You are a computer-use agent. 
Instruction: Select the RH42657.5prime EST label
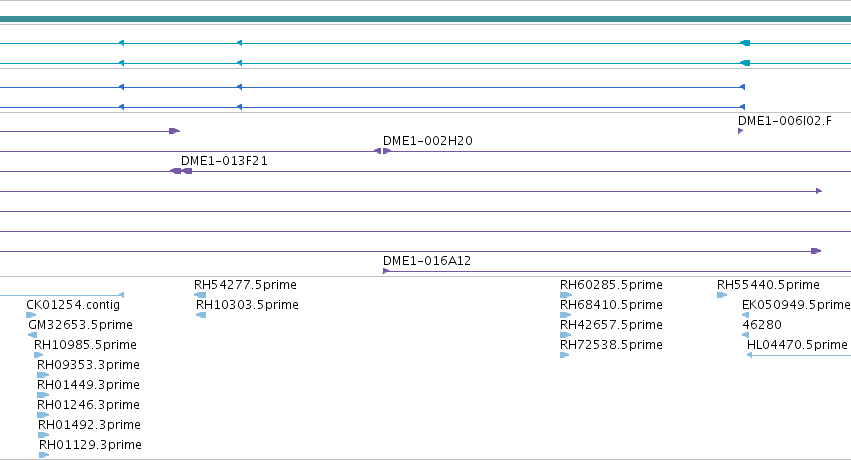pos(611,325)
